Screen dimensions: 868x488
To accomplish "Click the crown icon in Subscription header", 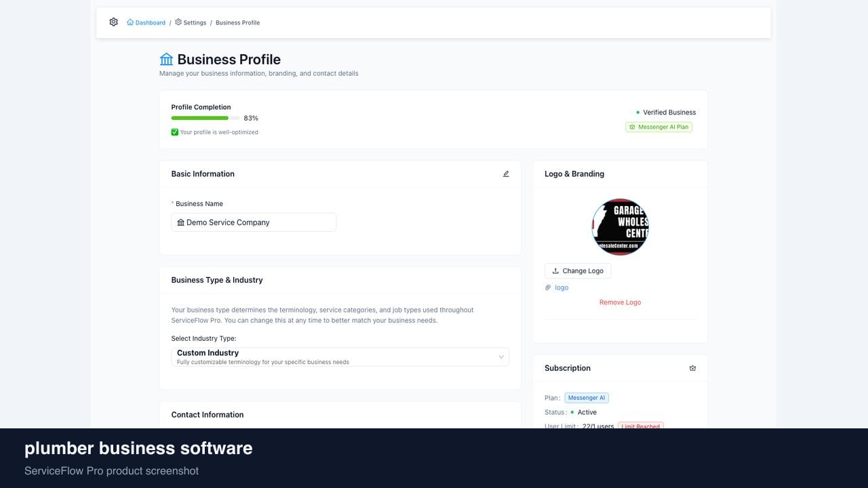I will click(x=692, y=368).
